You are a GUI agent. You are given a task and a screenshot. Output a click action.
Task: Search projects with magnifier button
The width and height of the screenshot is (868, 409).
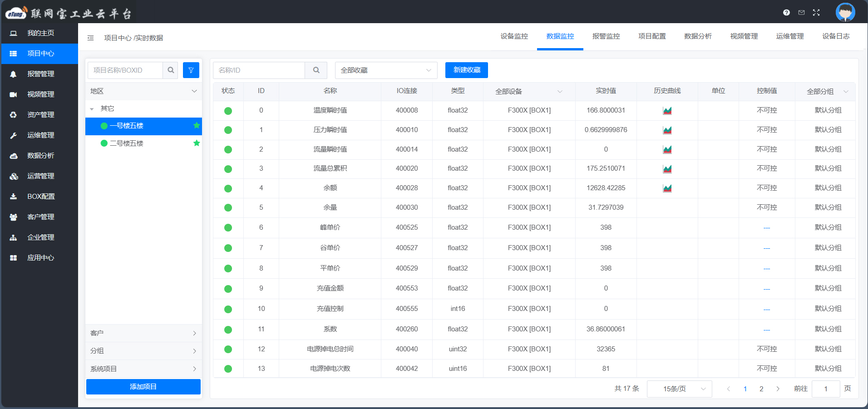point(171,70)
